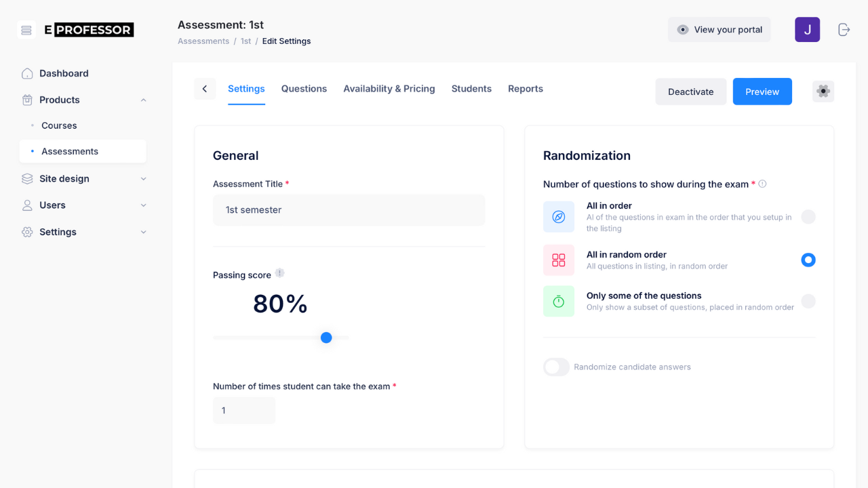Select Only some of the questions option
The width and height of the screenshot is (868, 488).
[x=808, y=301]
